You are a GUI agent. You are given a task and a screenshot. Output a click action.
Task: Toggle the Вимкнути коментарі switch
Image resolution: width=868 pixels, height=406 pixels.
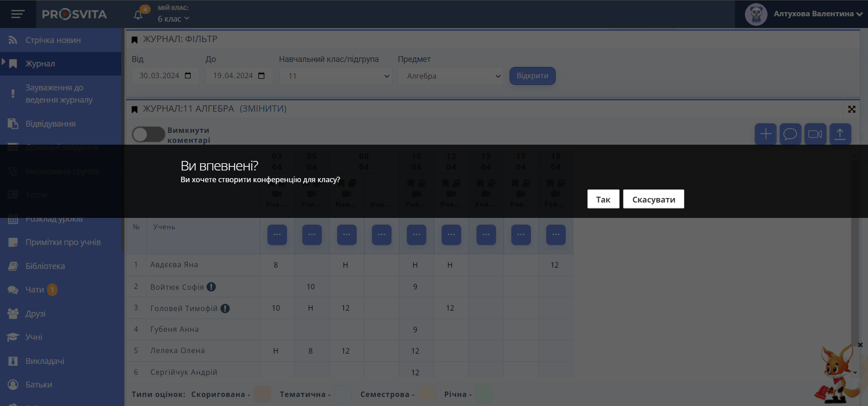[x=148, y=134]
